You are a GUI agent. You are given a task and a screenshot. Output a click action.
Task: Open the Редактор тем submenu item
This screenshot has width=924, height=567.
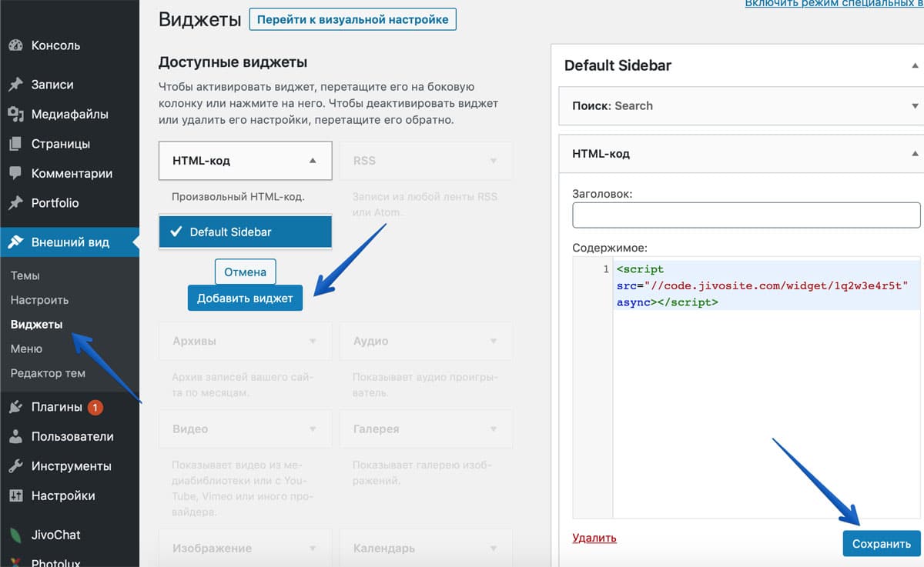click(48, 373)
